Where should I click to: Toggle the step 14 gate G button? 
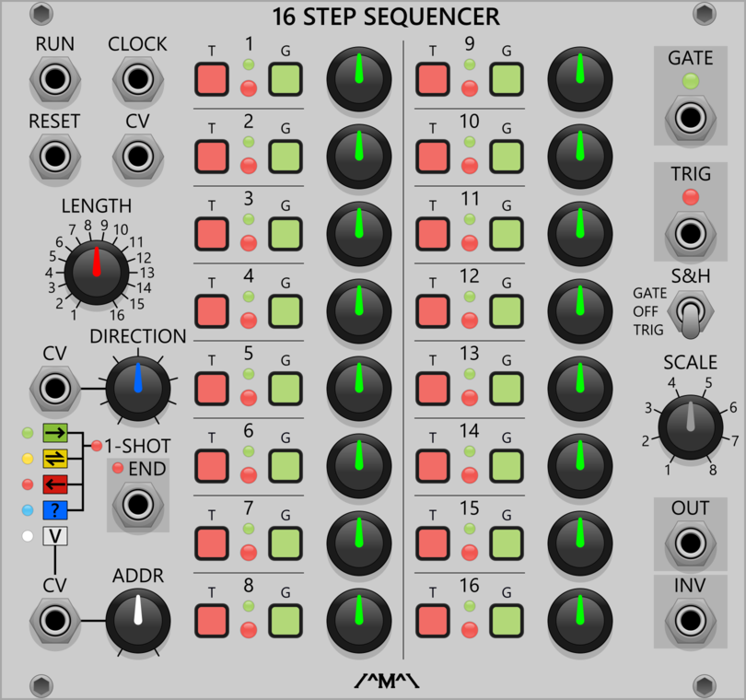[507, 466]
